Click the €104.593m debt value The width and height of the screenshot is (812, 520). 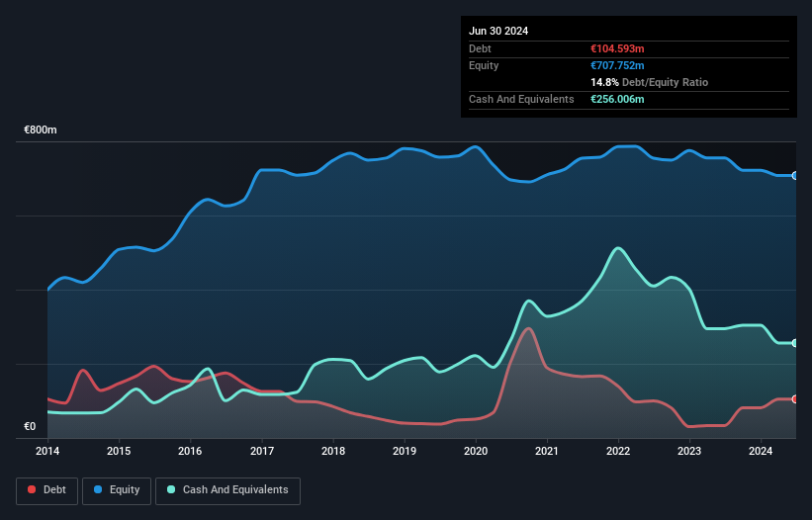click(617, 48)
